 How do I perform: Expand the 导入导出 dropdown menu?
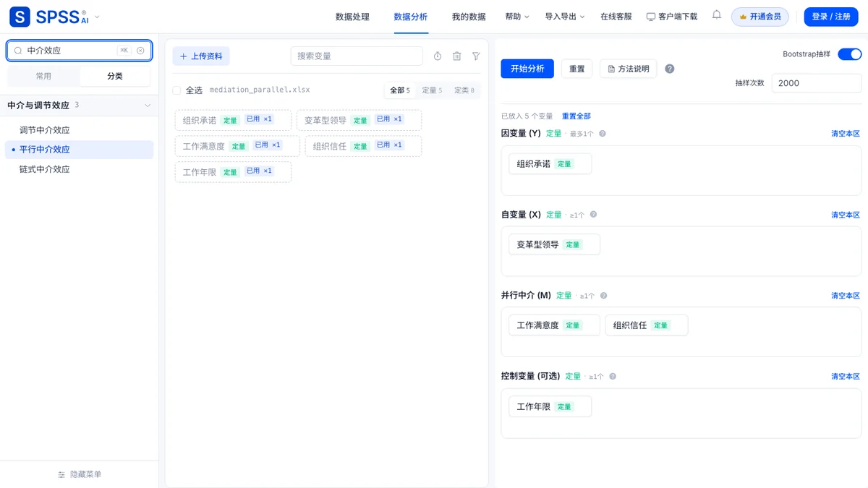click(565, 17)
